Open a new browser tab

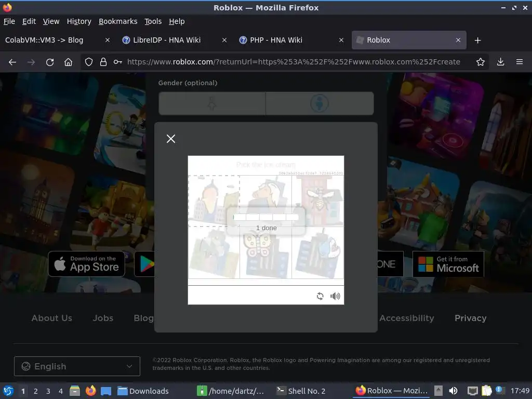click(477, 41)
